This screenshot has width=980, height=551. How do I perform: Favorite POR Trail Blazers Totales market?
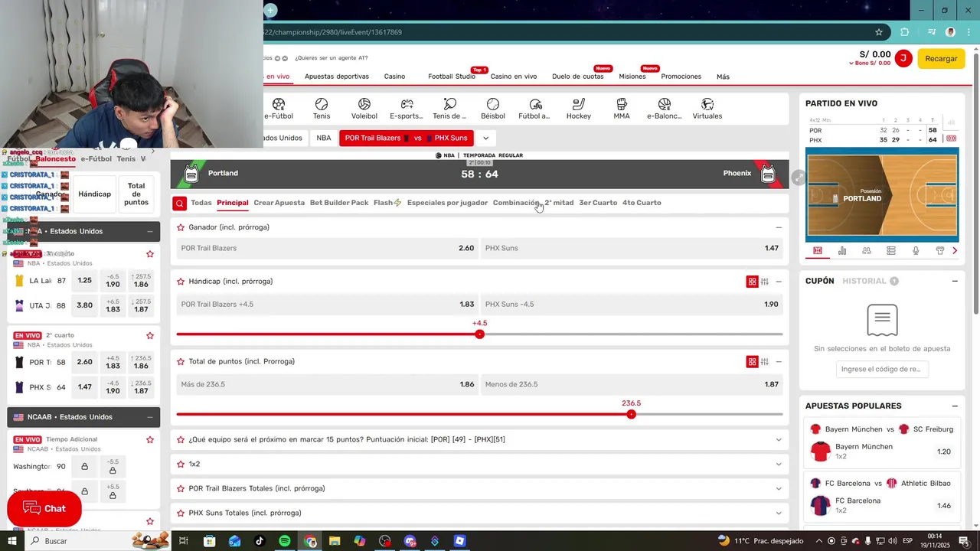(181, 489)
